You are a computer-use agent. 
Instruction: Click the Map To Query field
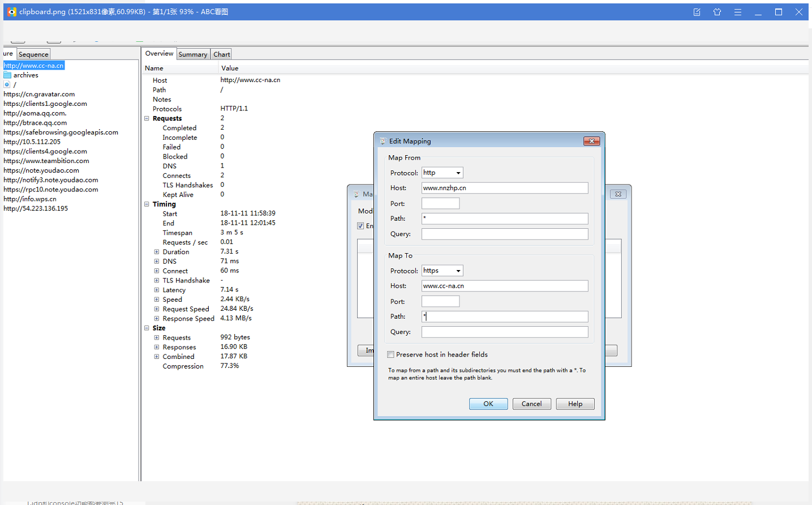[x=505, y=332]
